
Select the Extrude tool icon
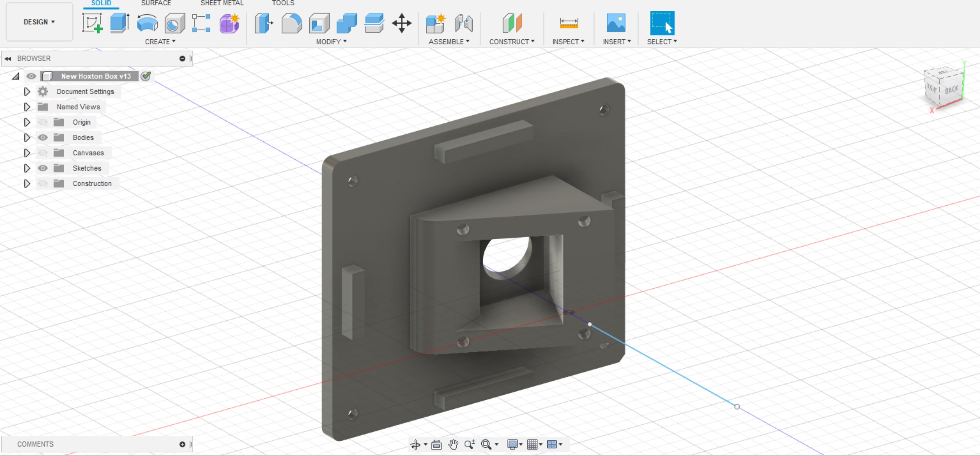click(x=119, y=23)
